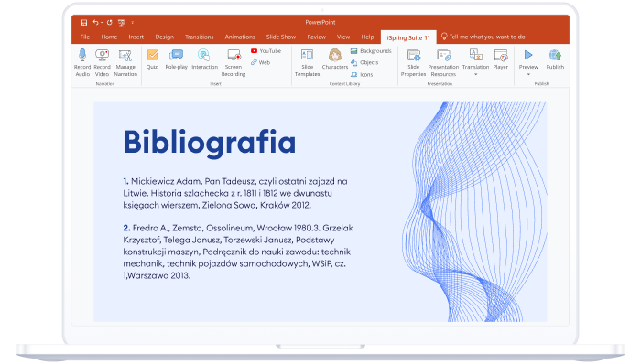Switch to the Insert tab
Viewport: 641px width, 364px height.
pyautogui.click(x=136, y=37)
